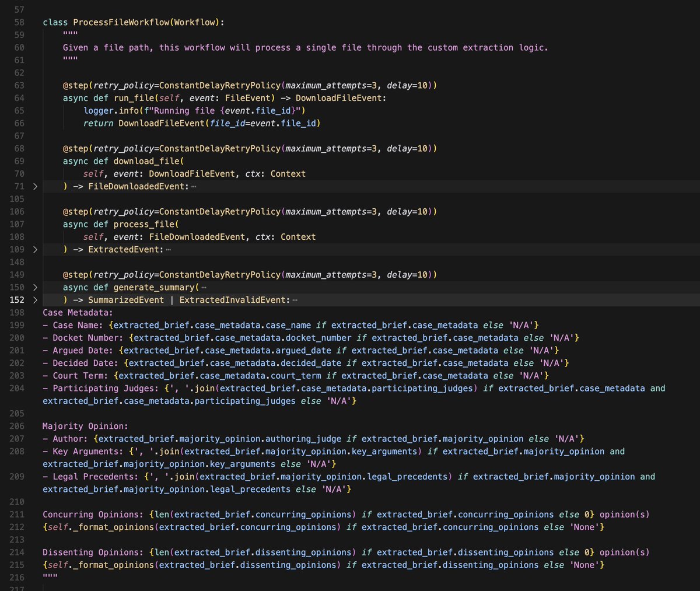Click the ellipsis after ExtractedInvalidEvent:
Image resolution: width=700 pixels, height=591 pixels.
pyautogui.click(x=295, y=300)
